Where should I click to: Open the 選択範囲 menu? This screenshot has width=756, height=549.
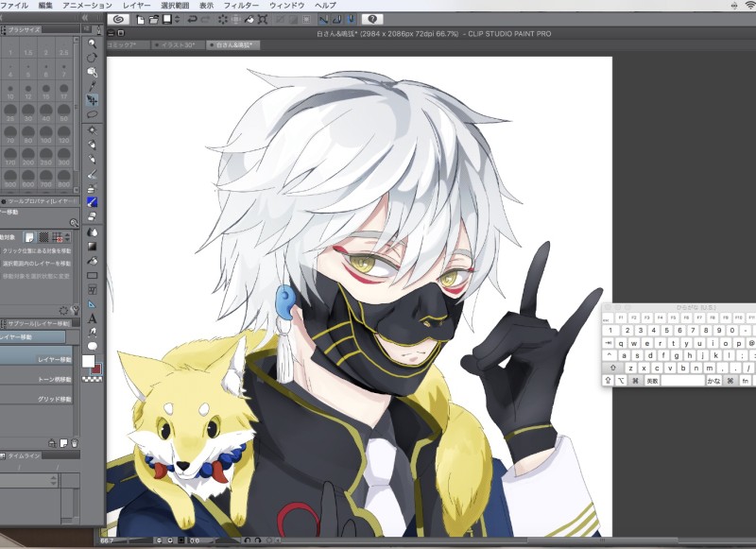coord(175,6)
